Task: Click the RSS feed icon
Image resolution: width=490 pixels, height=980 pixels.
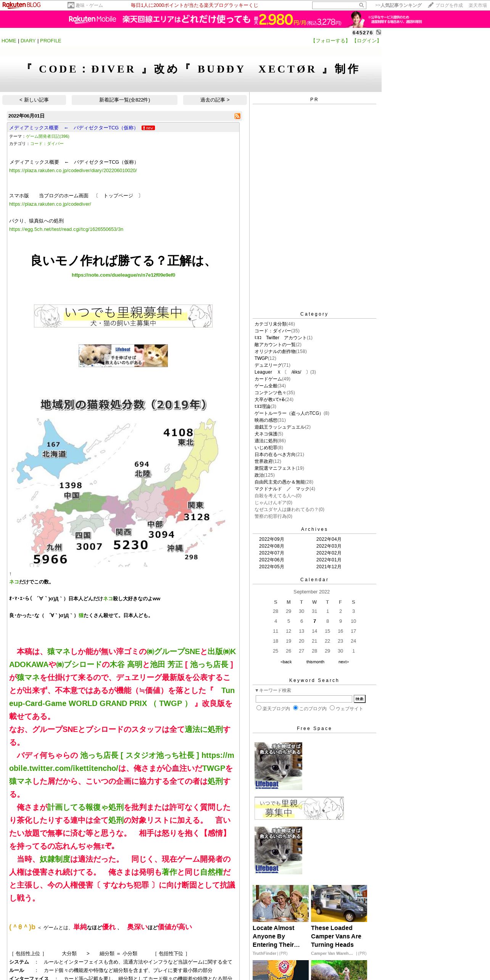Action: tap(237, 116)
